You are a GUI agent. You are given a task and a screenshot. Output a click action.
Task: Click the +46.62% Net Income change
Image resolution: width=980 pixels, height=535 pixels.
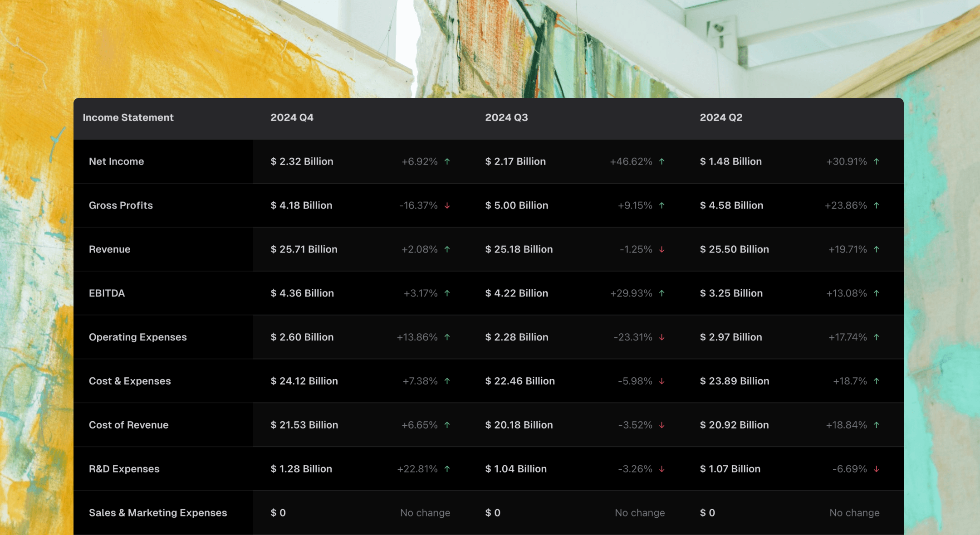(631, 161)
